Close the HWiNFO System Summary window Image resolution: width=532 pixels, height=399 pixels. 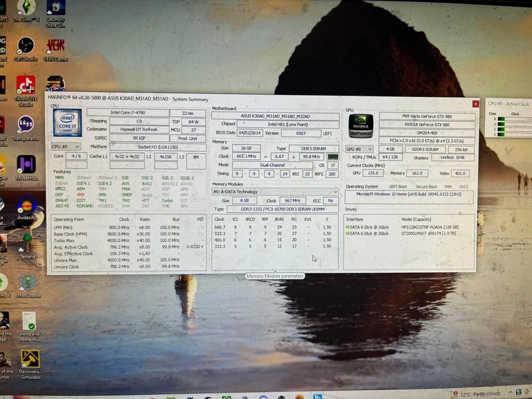(475, 103)
